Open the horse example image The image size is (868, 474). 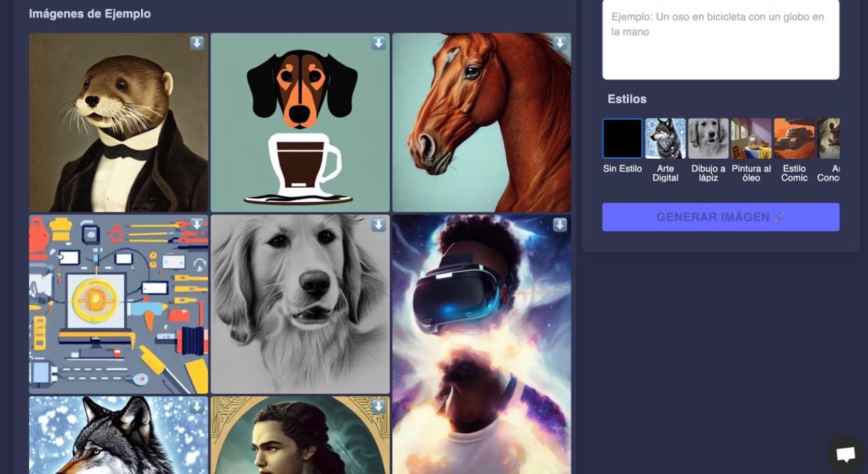tap(482, 123)
